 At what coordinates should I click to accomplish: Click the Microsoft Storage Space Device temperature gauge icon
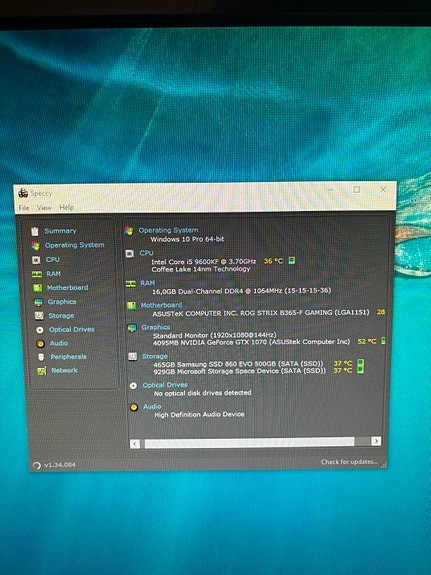pos(361,370)
